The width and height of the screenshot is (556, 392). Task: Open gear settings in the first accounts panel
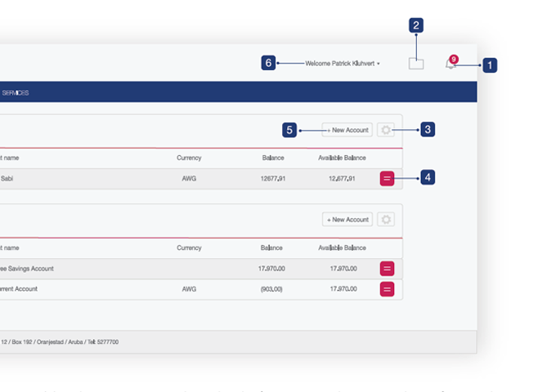coord(386,130)
